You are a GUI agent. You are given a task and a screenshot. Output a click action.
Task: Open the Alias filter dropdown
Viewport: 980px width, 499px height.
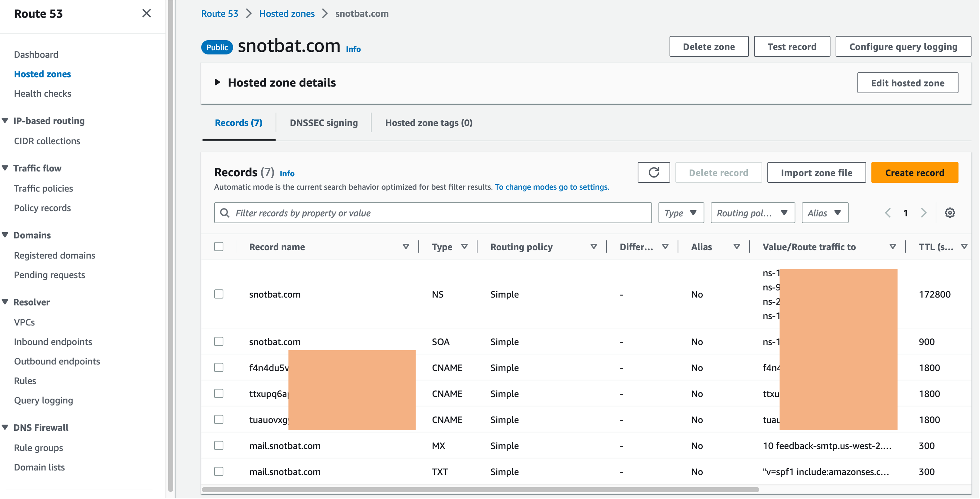[825, 213]
